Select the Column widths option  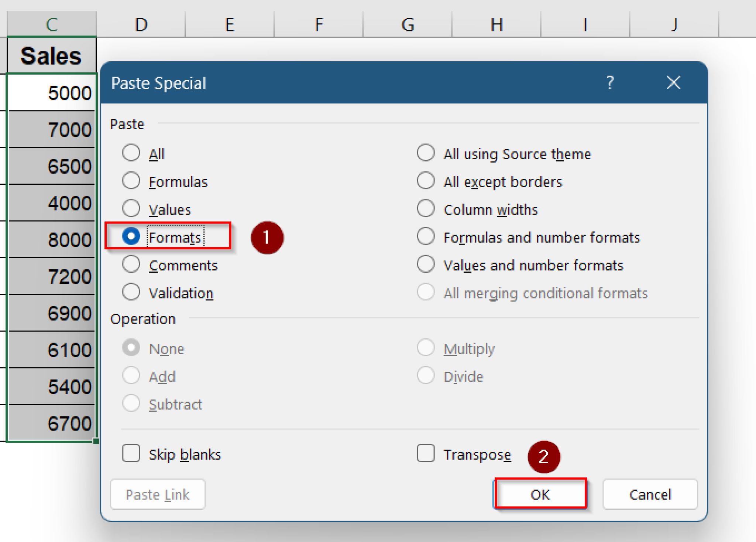(x=425, y=208)
